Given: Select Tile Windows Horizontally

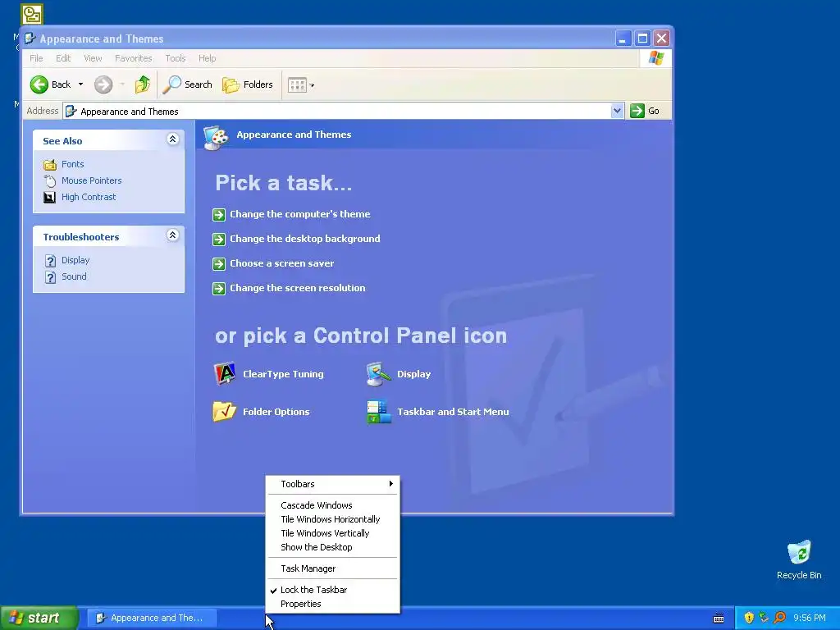Looking at the screenshot, I should (x=333, y=519).
